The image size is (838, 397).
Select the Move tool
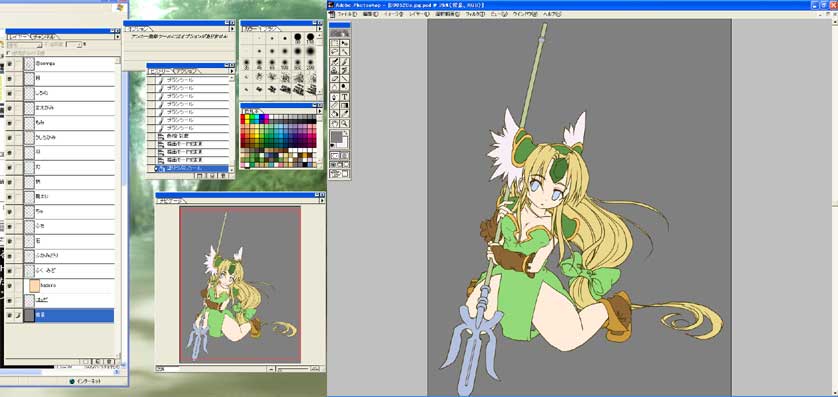tap(345, 43)
